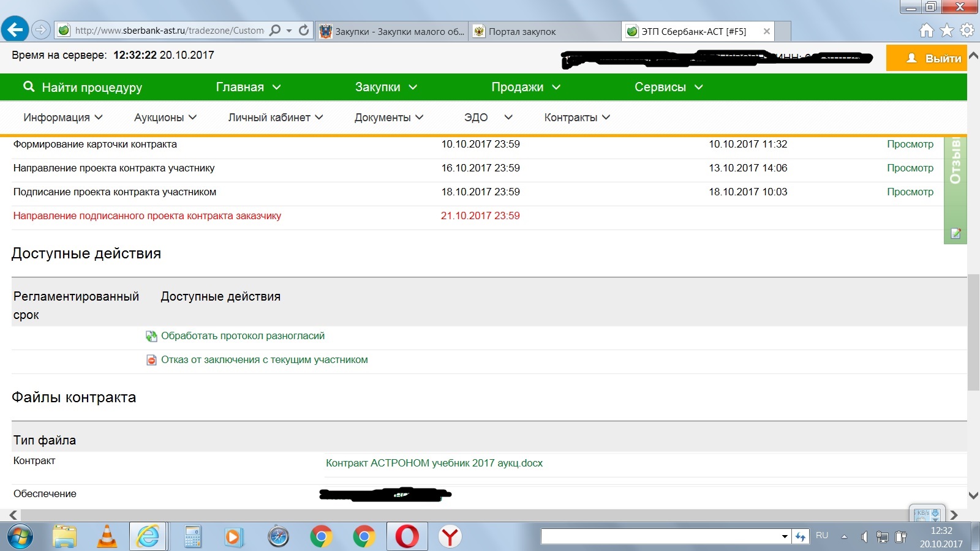The height and width of the screenshot is (551, 980).
Task: Click the browser back arrow button
Action: click(15, 29)
